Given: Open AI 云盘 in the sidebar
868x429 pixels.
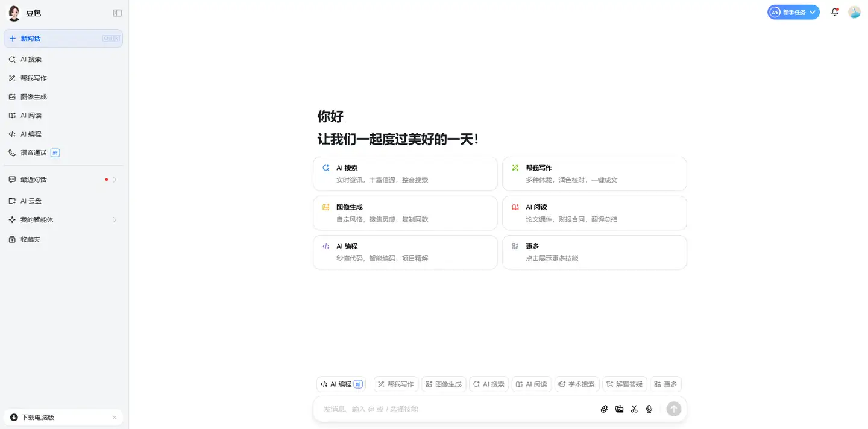Looking at the screenshot, I should tap(63, 201).
